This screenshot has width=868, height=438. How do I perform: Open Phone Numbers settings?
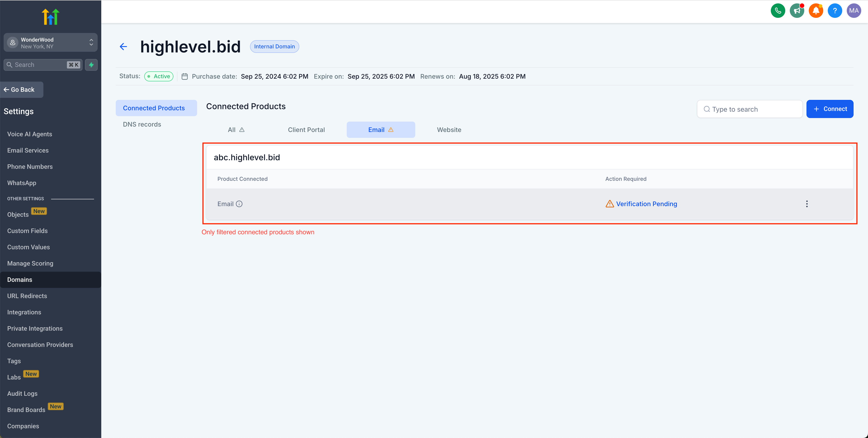(30, 166)
